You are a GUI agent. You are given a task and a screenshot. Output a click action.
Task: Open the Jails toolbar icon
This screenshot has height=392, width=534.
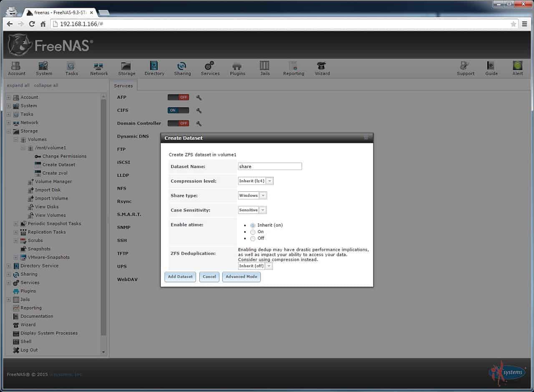[x=265, y=68]
